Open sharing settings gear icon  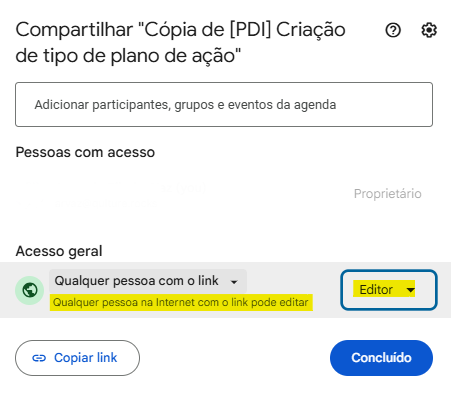pyautogui.click(x=429, y=30)
